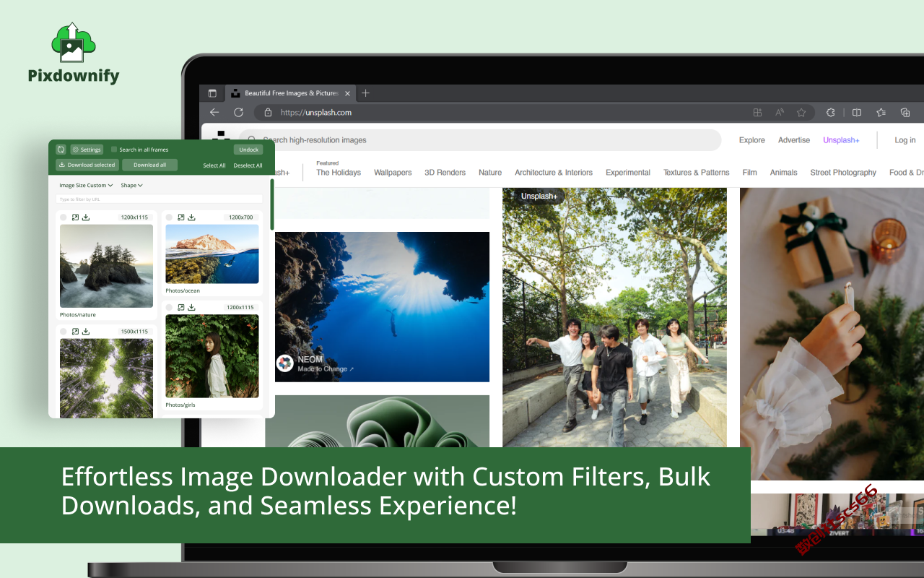Open the Photos/nature image in a new tab
924x578 pixels.
(75, 217)
